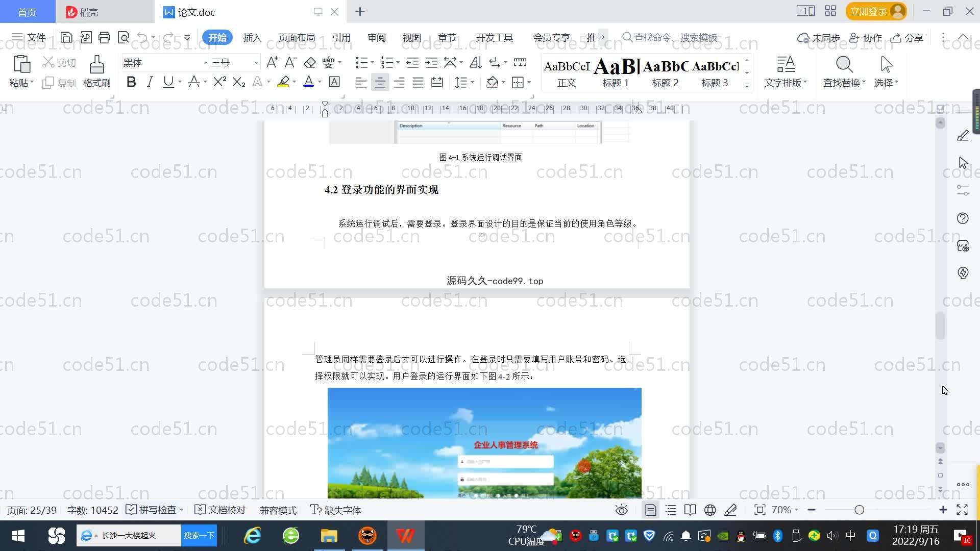Image resolution: width=980 pixels, height=551 pixels.
Task: Click the eye protection mode icon
Action: [x=621, y=510]
